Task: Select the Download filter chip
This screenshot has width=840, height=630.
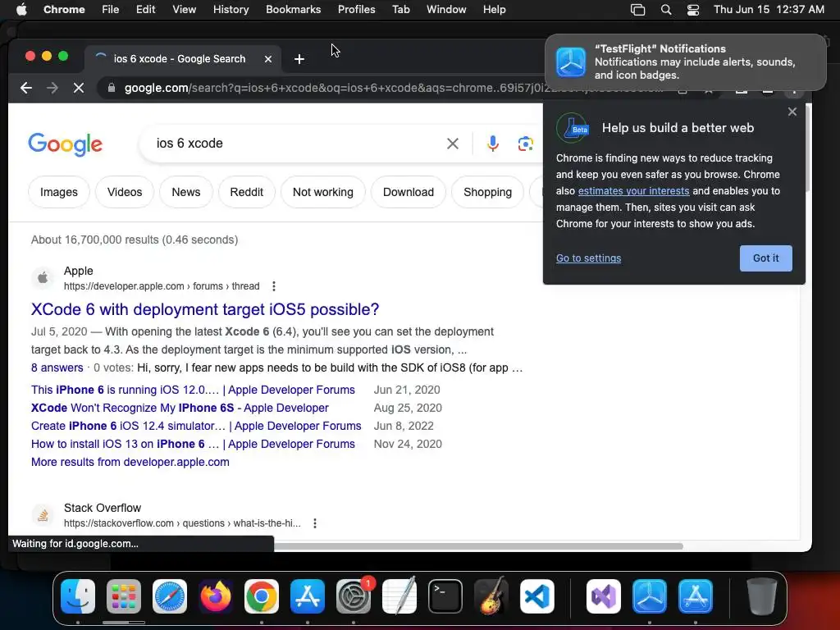Action: tap(409, 192)
